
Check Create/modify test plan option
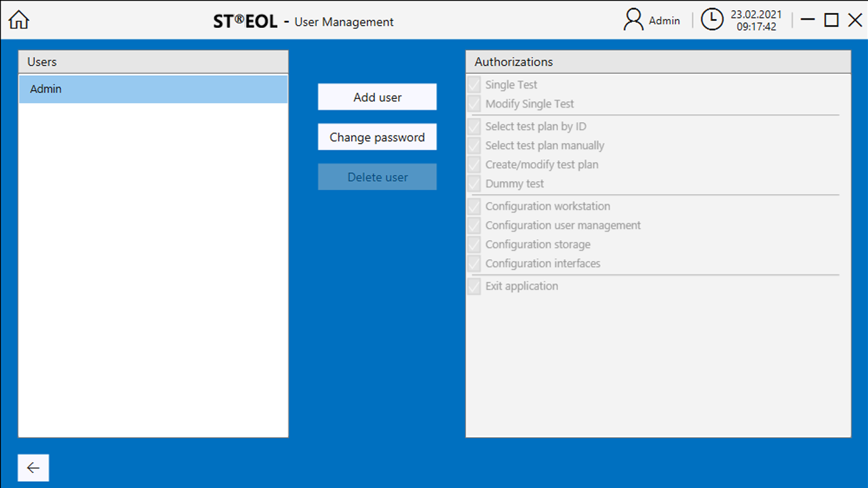[x=474, y=165]
